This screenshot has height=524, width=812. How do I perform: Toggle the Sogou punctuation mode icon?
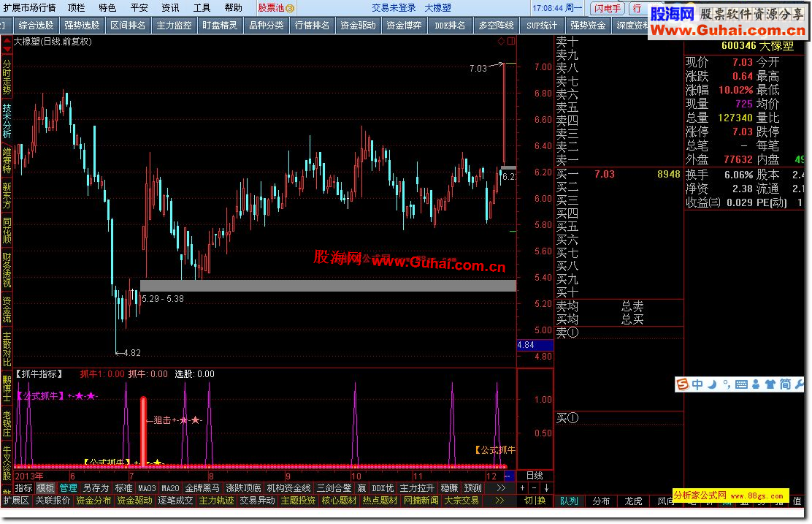(727, 384)
